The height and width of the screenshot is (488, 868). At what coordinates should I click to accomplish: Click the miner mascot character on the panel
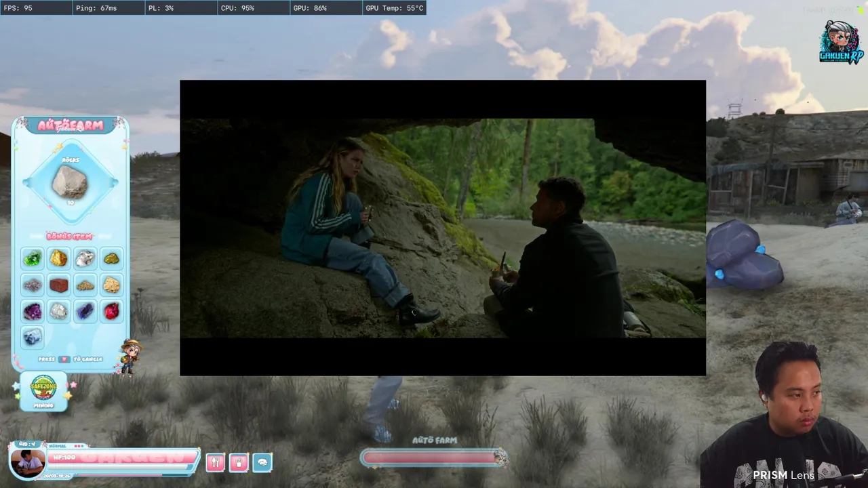[x=129, y=357]
